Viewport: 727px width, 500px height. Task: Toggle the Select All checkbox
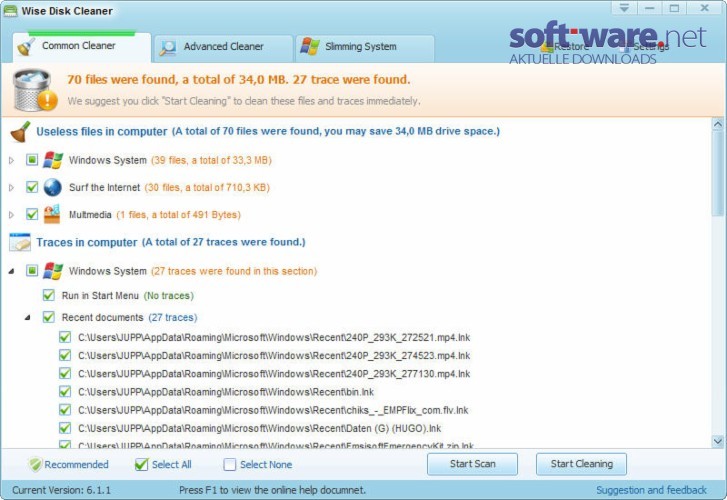coord(141,464)
